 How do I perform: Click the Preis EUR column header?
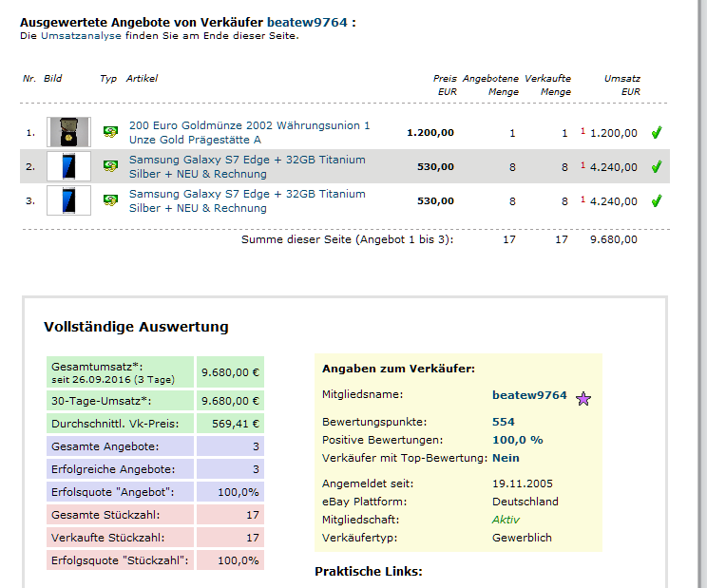coord(445,85)
